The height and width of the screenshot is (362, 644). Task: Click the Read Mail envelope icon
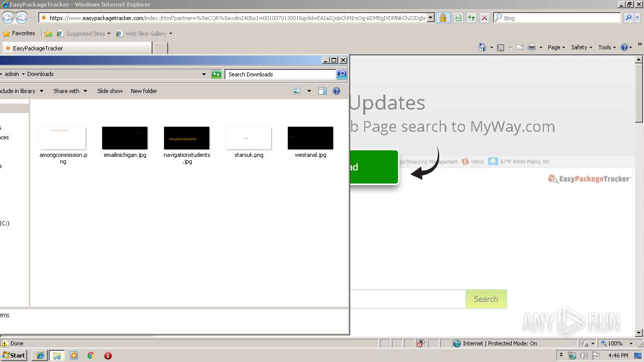(x=520, y=47)
